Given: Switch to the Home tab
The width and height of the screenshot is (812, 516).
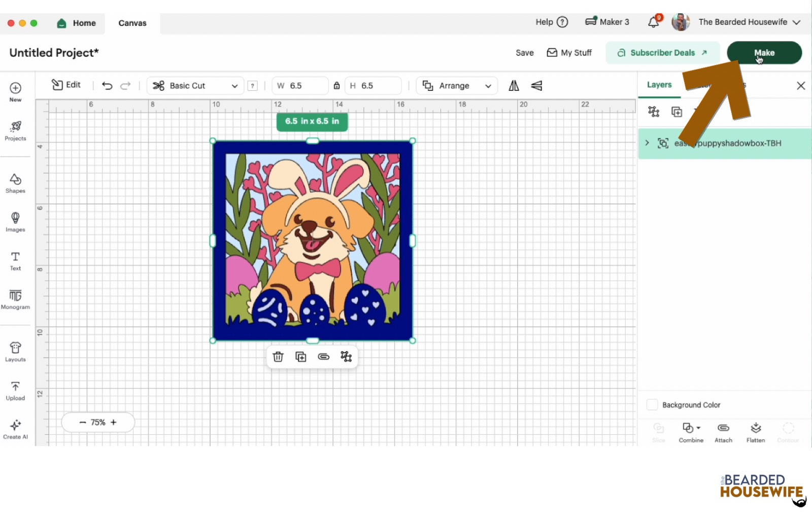Looking at the screenshot, I should (77, 23).
